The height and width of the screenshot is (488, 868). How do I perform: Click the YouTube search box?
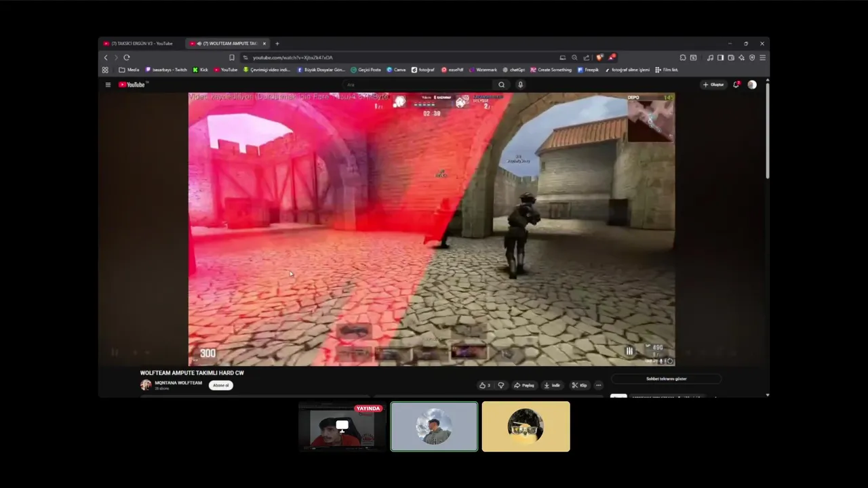(x=416, y=85)
